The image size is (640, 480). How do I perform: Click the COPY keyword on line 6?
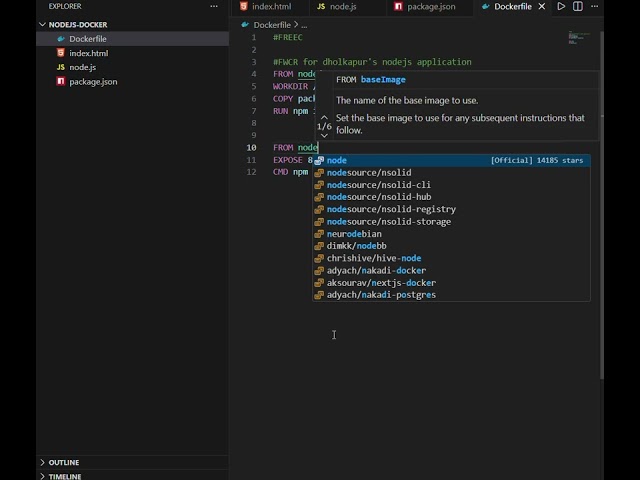(283, 99)
